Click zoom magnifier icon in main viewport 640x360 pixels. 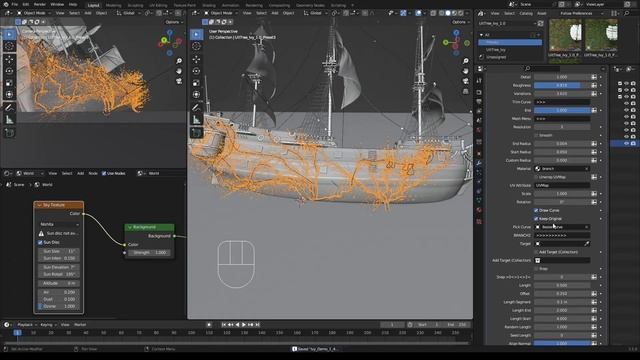(x=466, y=61)
